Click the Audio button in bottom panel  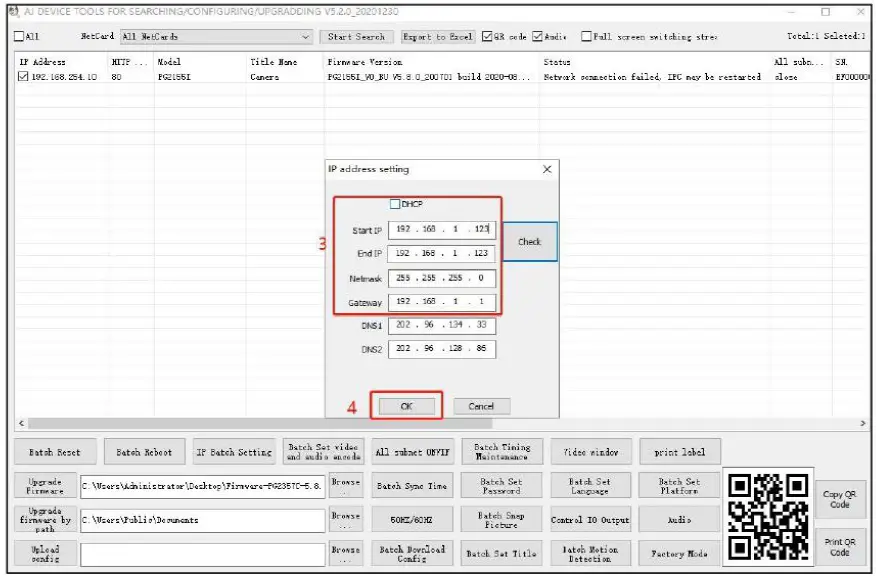pos(680,520)
